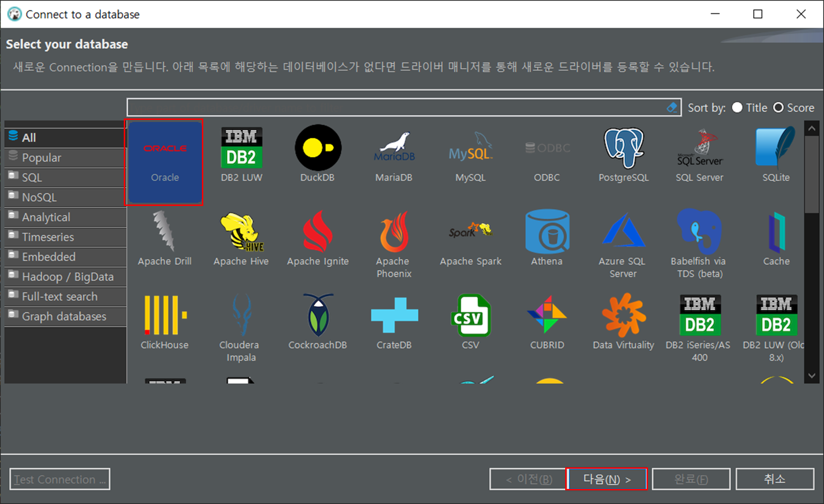
Task: Click the scrollbar down arrow
Action: click(812, 376)
